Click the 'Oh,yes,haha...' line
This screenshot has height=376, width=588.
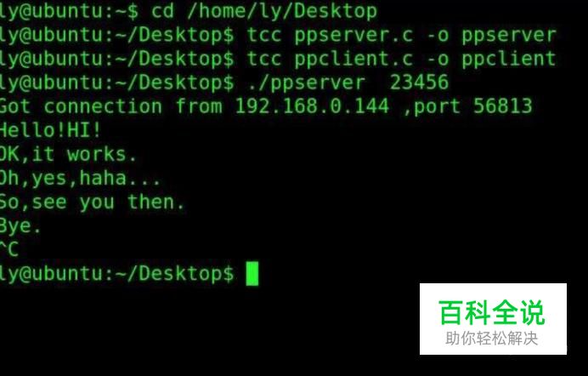(x=80, y=179)
